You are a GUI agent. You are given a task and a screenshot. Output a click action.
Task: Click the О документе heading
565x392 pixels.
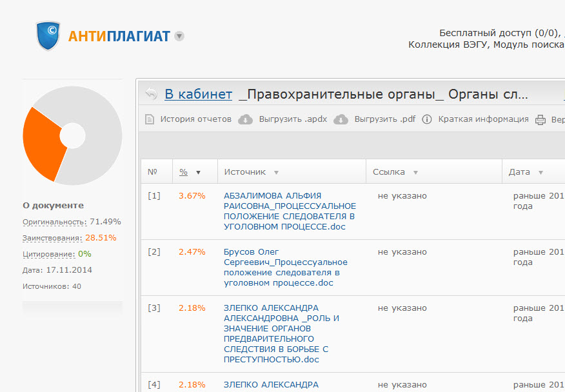tap(54, 206)
